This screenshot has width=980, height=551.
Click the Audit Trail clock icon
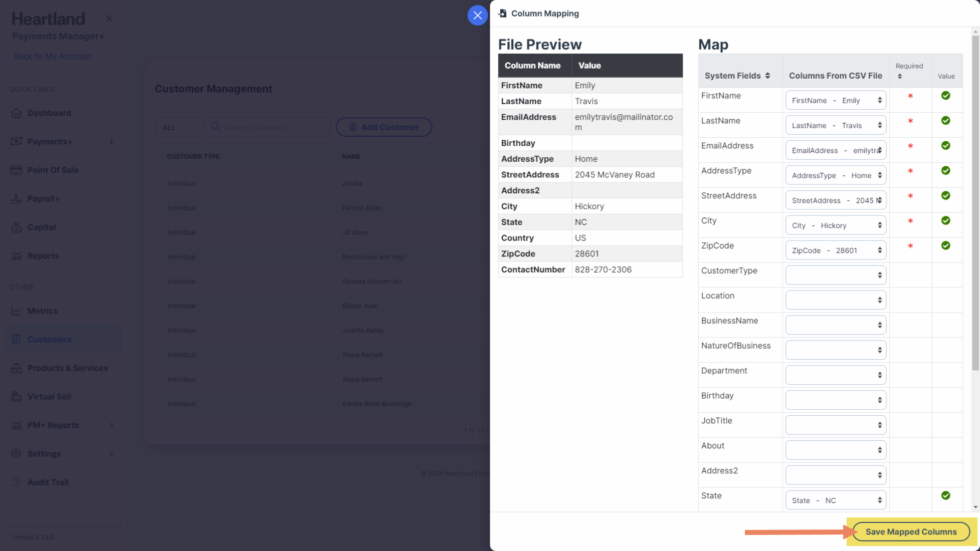pos(16,482)
